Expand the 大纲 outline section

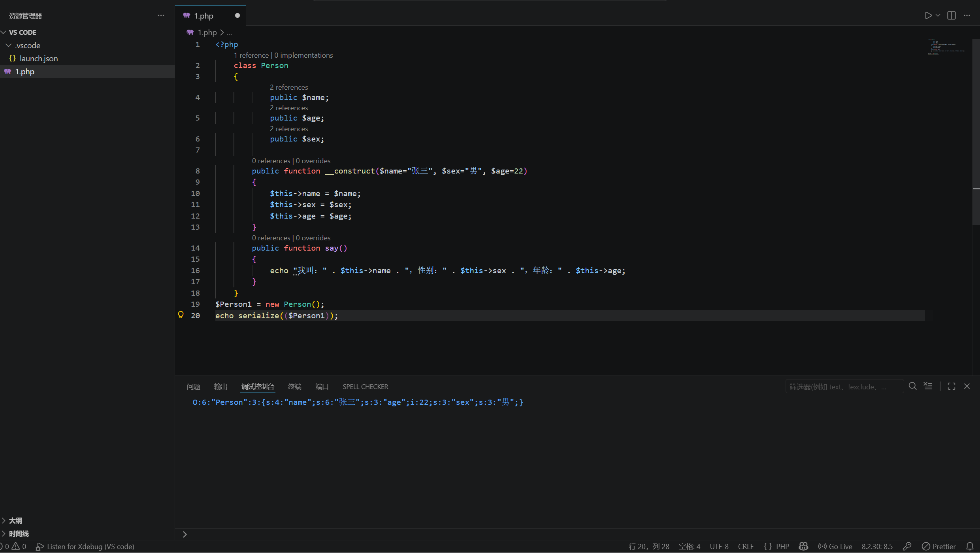(x=15, y=521)
